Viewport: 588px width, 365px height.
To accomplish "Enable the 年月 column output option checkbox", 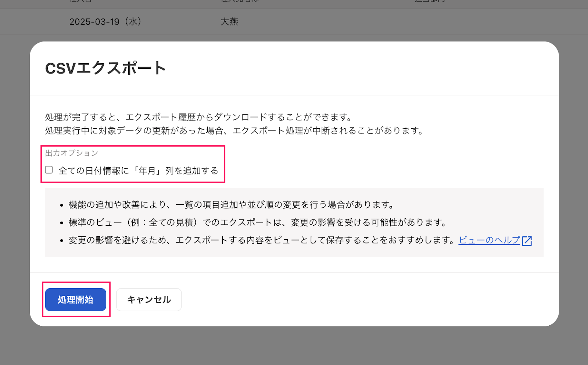I will click(x=49, y=170).
